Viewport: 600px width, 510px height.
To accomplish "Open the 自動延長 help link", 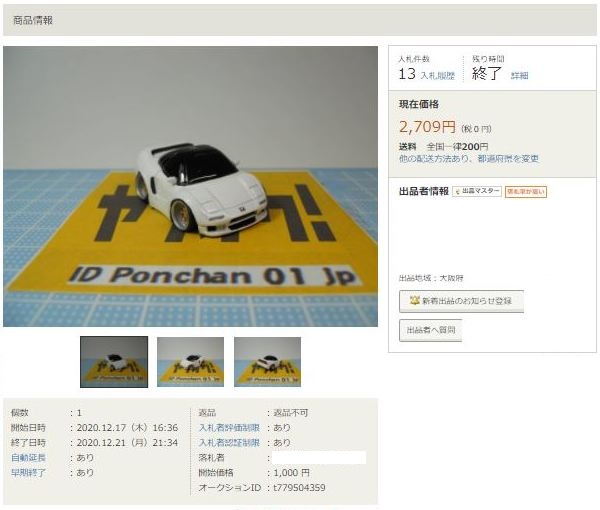I will pos(28,458).
